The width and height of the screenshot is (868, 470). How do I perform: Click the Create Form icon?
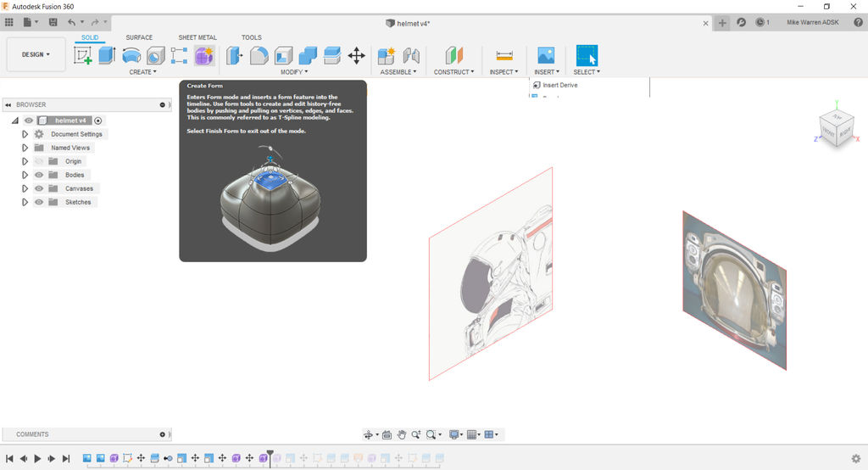point(203,55)
